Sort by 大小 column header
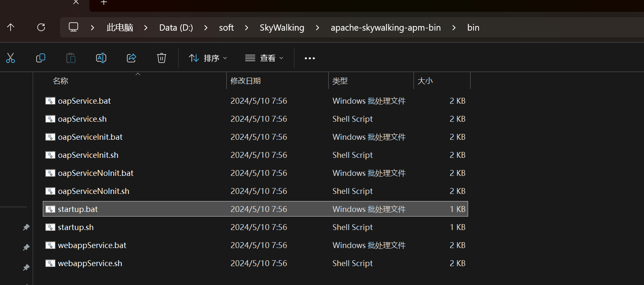Image resolution: width=644 pixels, height=285 pixels. tap(425, 81)
